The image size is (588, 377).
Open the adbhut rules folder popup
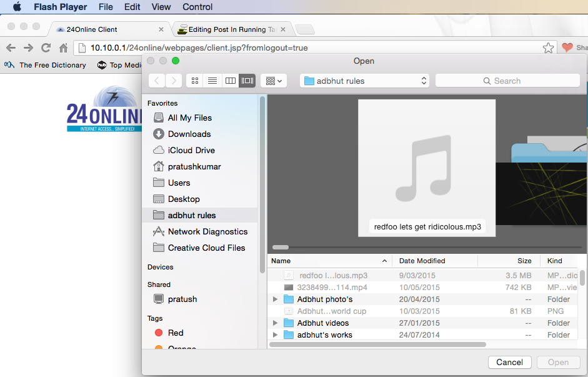[365, 81]
